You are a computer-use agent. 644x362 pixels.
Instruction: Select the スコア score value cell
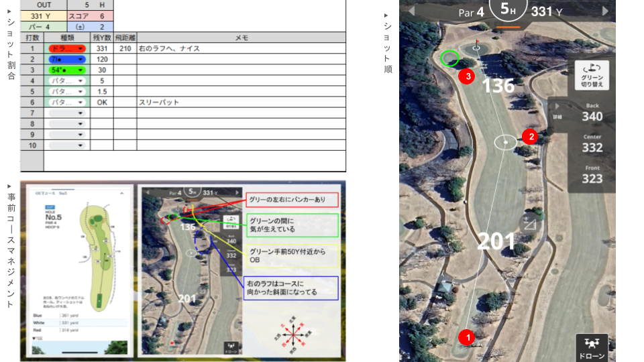click(x=102, y=15)
